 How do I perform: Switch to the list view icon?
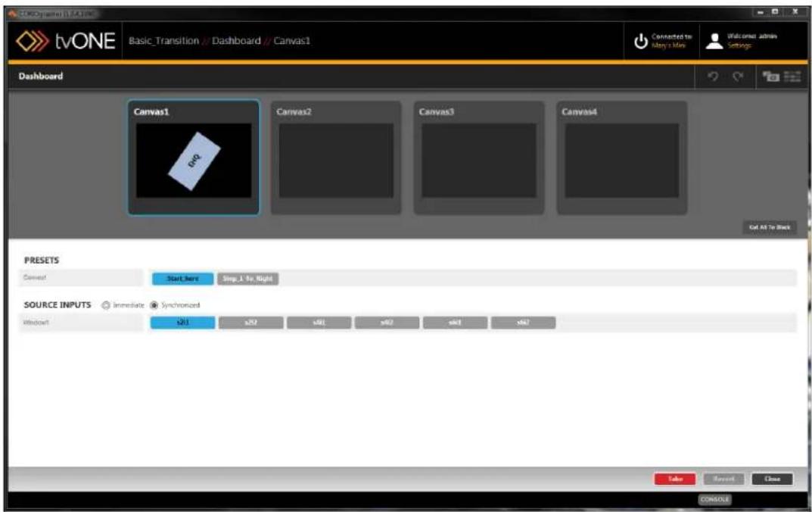coord(792,76)
